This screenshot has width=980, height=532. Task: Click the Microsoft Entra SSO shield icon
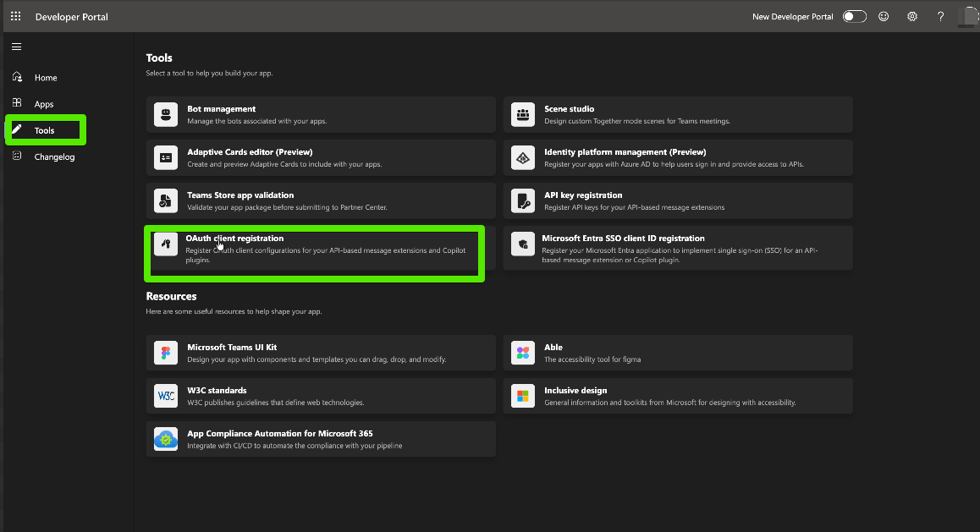[522, 244]
